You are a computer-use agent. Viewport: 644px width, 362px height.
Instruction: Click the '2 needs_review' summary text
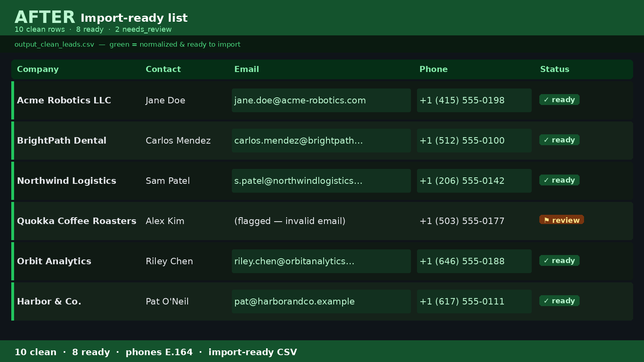tap(143, 29)
